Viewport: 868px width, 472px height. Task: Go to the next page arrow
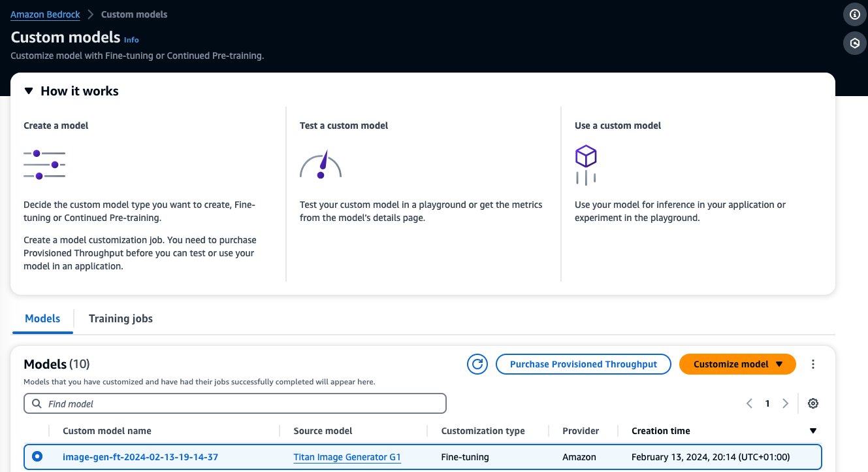786,403
